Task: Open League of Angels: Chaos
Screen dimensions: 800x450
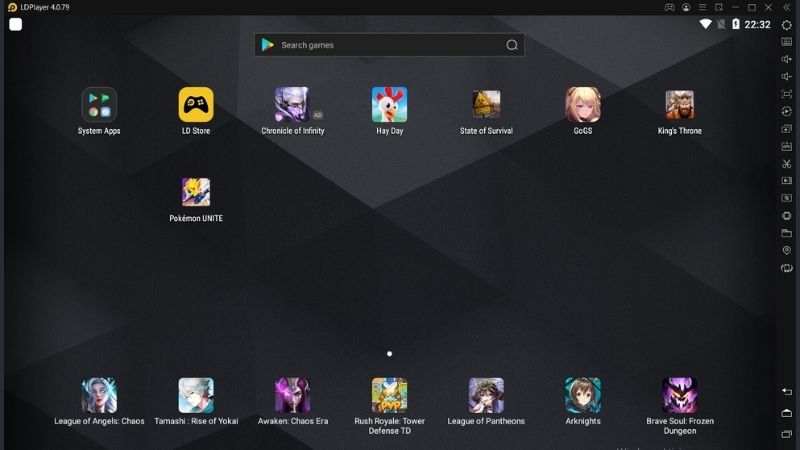Action: click(99, 395)
